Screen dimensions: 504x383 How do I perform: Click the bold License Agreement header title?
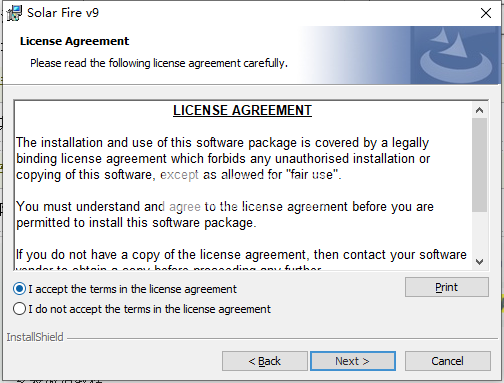pos(74,41)
